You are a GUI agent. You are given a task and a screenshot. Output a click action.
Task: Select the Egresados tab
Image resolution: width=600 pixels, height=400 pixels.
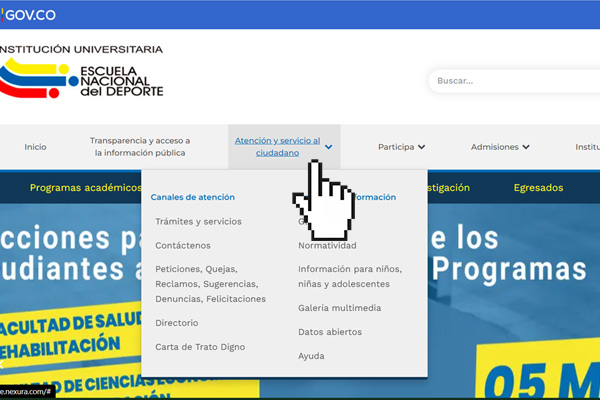(x=538, y=187)
